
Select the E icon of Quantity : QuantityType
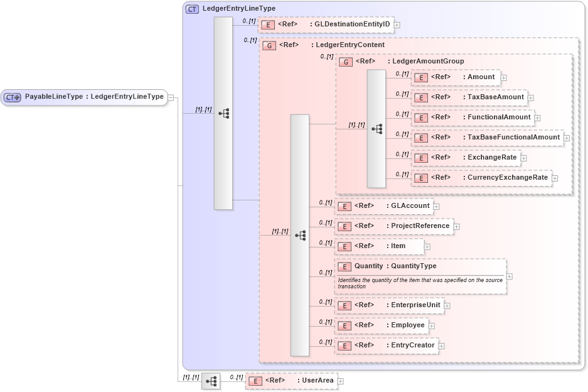344,266
